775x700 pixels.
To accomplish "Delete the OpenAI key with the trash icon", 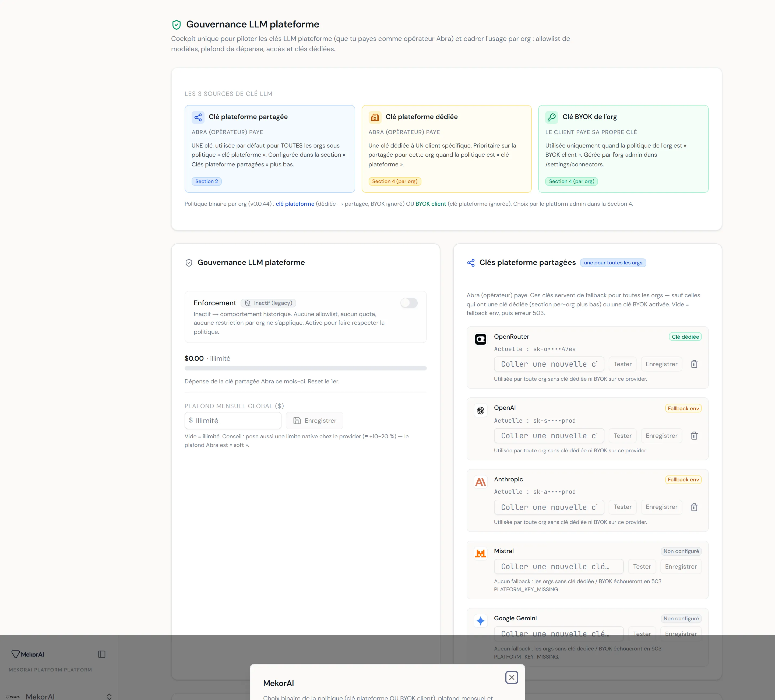I will [694, 436].
